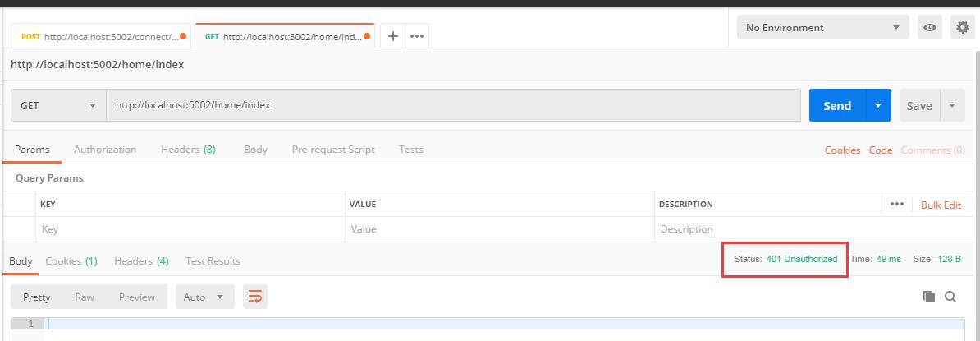This screenshot has height=341, width=980.
Task: Open the request Headers (8) tab
Action: [188, 150]
